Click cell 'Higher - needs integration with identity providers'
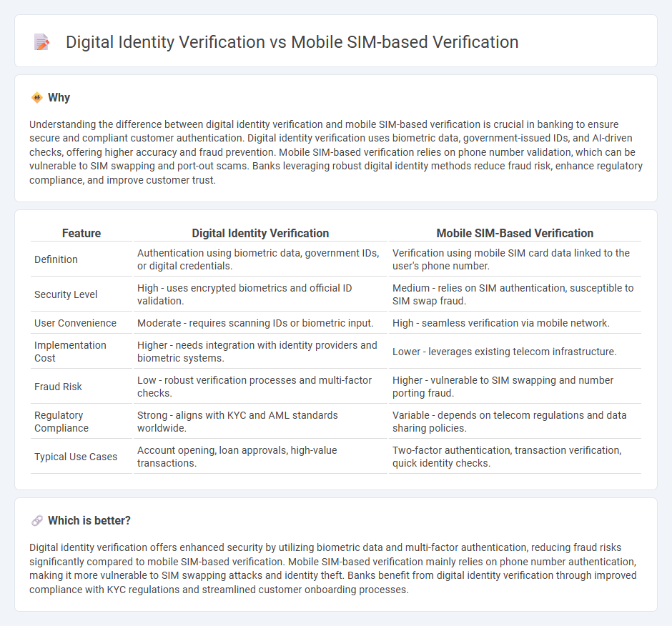Image resolution: width=672 pixels, height=626 pixels. [260, 352]
